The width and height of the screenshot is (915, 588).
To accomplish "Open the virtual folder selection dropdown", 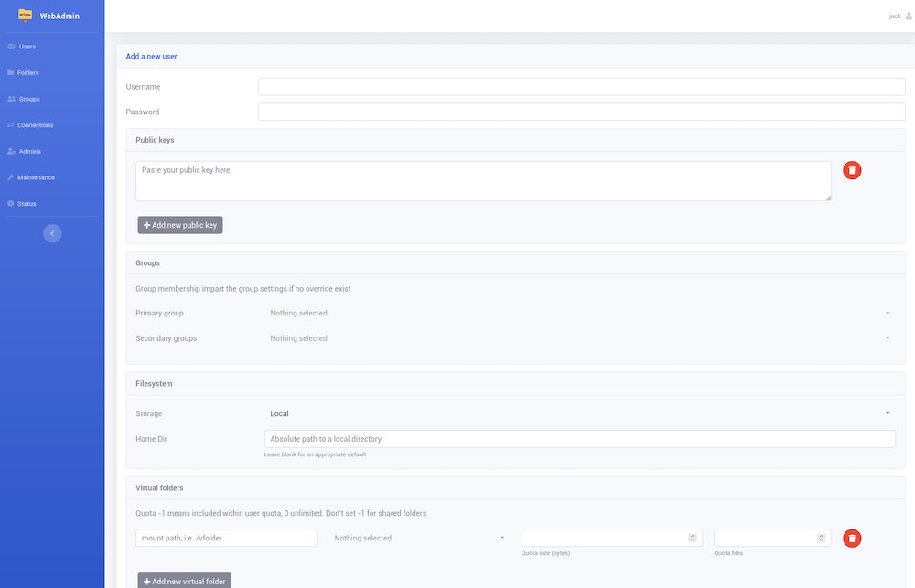I will pos(416,538).
